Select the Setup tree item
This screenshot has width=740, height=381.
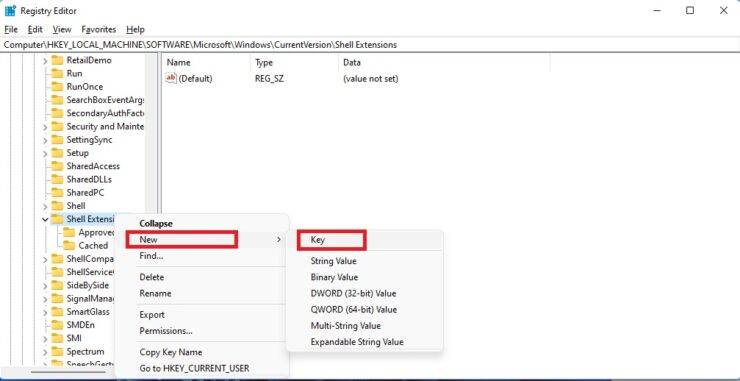pos(77,152)
